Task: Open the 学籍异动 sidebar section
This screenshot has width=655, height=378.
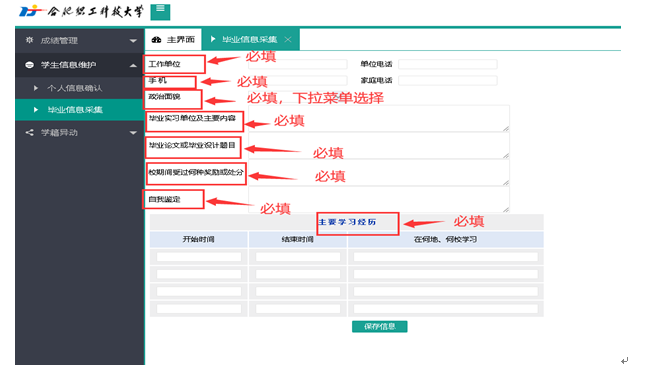Action: (80, 132)
